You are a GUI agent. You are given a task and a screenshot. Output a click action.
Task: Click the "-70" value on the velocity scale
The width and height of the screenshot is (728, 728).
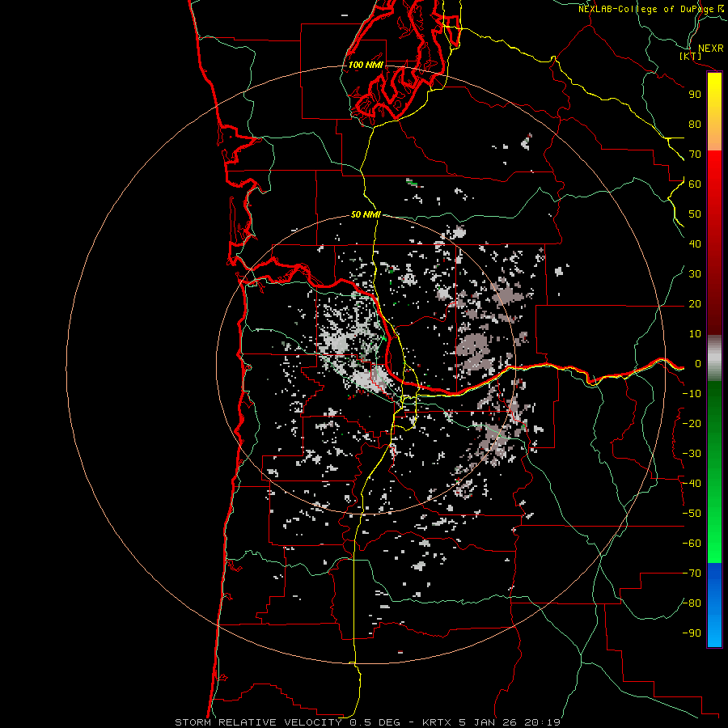692,574
